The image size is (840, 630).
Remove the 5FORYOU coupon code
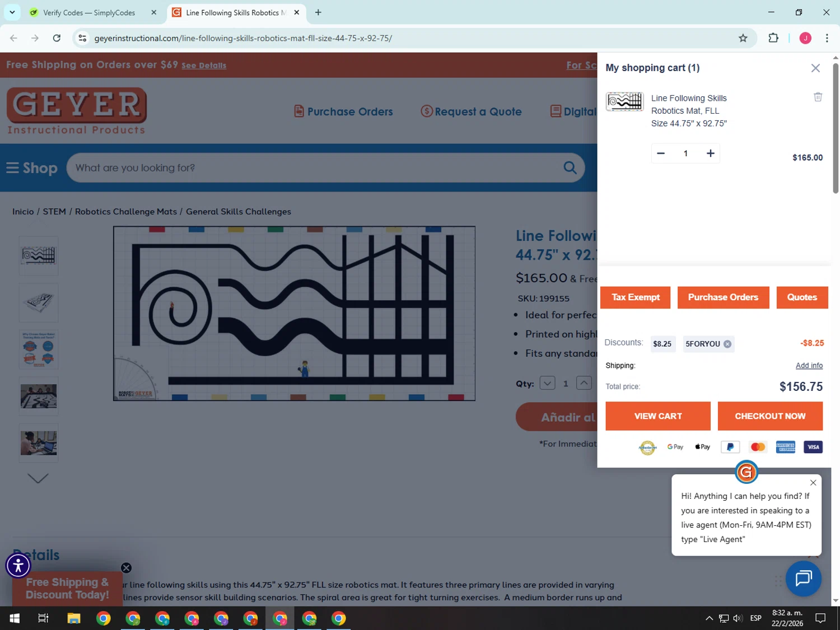727,344
